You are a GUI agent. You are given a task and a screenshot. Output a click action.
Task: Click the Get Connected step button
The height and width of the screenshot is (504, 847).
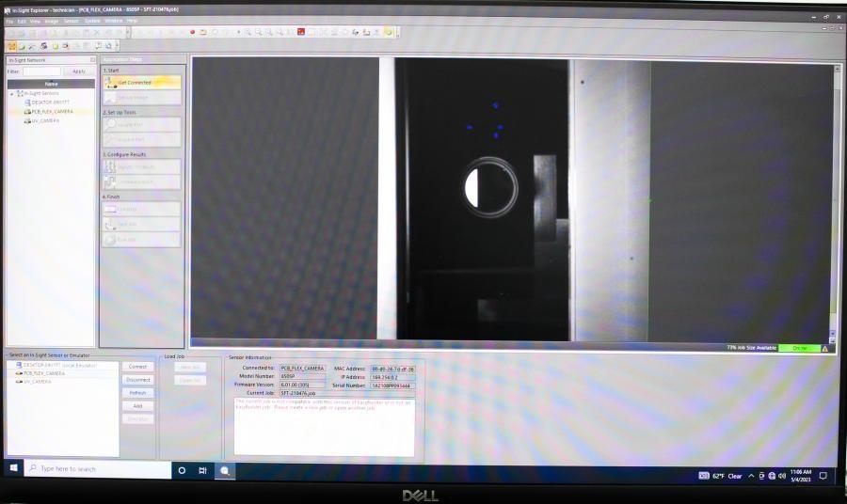[142, 83]
